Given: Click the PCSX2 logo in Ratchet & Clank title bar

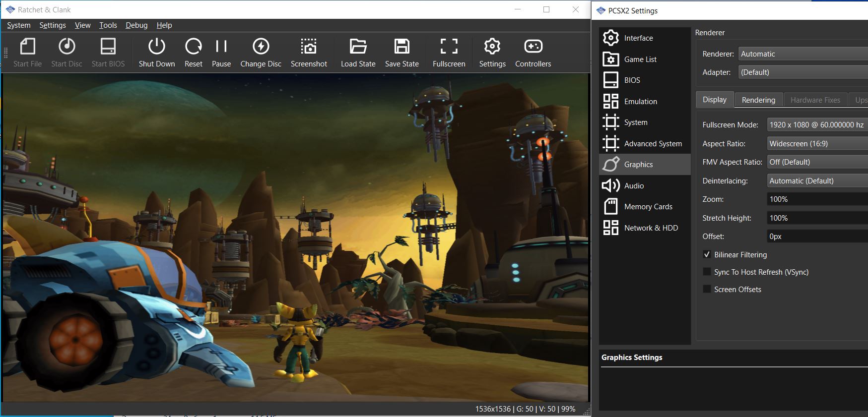Looking at the screenshot, I should pos(10,9).
